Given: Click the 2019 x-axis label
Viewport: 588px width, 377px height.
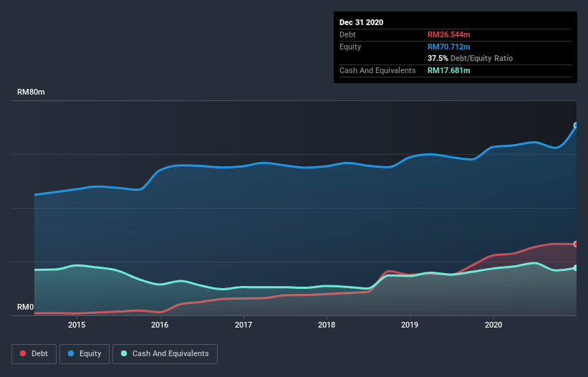Looking at the screenshot, I should 410,325.
